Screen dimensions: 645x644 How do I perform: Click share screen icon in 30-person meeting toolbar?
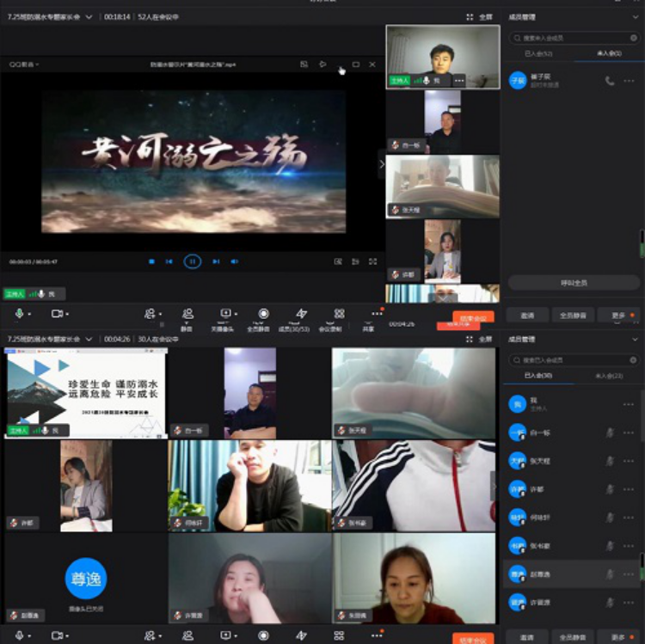[x=225, y=635]
